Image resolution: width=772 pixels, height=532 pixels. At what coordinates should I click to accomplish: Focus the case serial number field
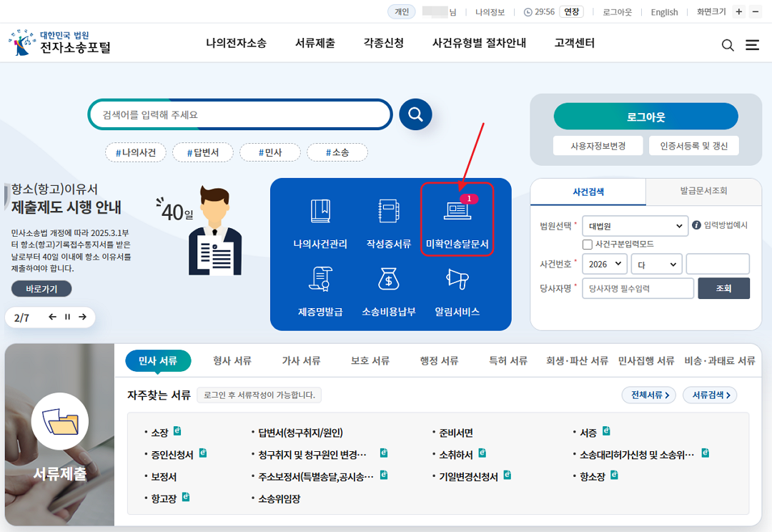coord(718,264)
